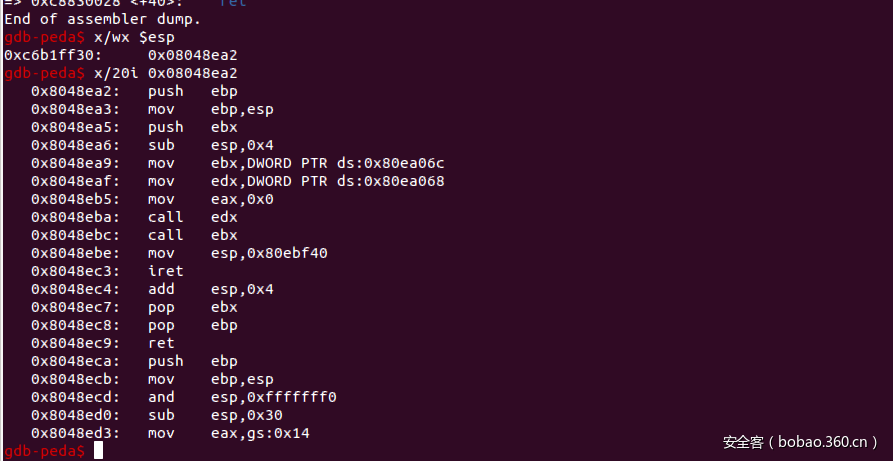Click the "mov eax,0x0" instruction

click(210, 199)
